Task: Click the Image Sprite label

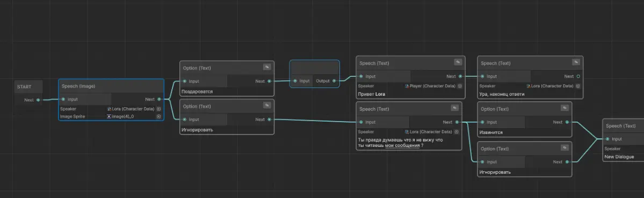Action: pyautogui.click(x=73, y=117)
